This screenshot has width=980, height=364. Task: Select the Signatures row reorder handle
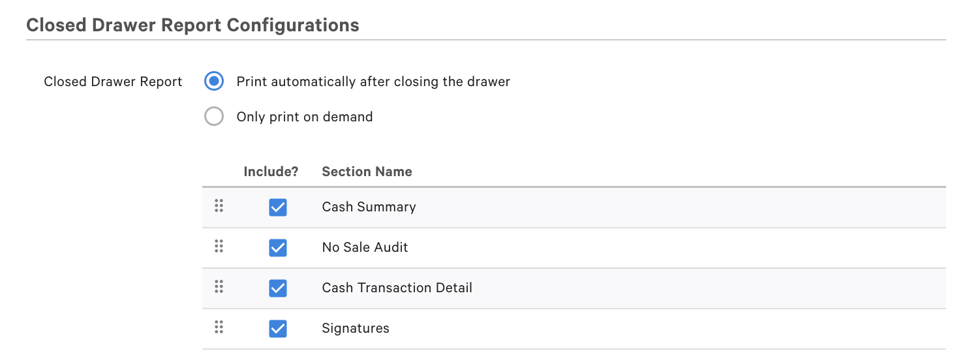[219, 327]
